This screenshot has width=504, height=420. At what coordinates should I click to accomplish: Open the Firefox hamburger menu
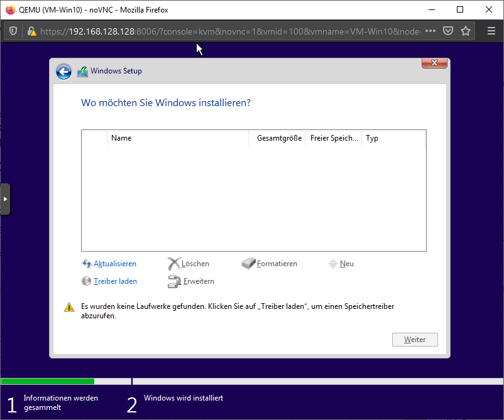tap(491, 31)
